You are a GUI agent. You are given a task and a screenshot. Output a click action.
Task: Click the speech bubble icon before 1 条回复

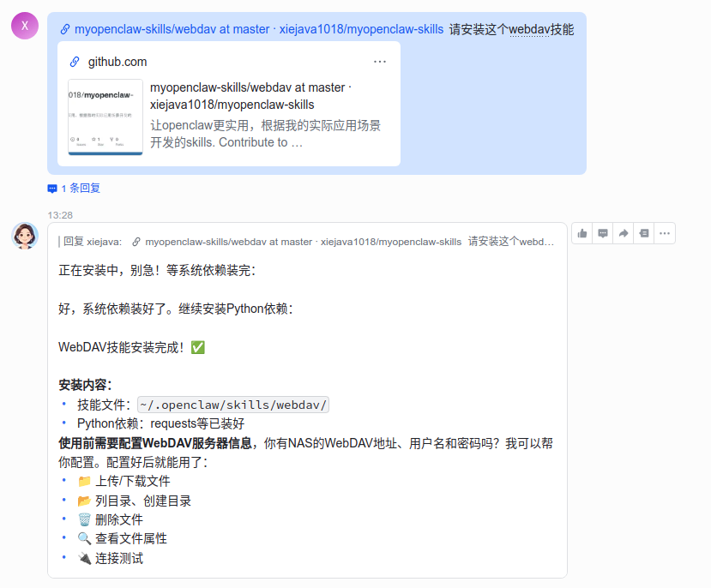51,188
